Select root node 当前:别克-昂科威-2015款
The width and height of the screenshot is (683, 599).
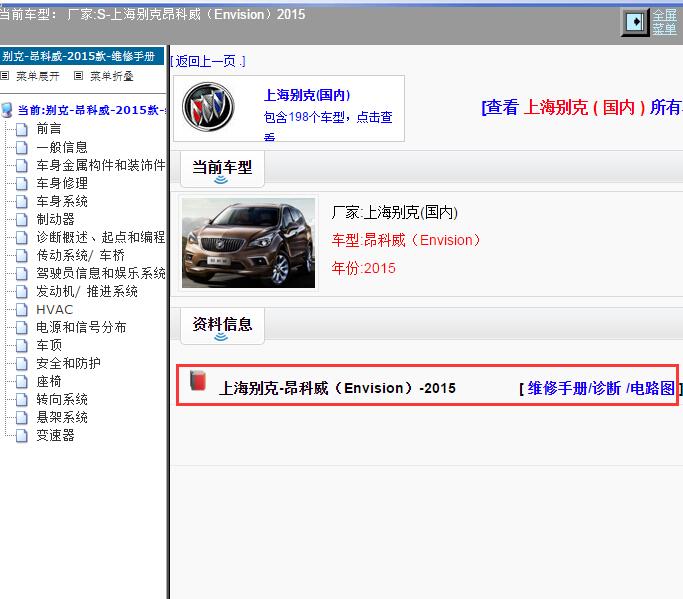91,110
